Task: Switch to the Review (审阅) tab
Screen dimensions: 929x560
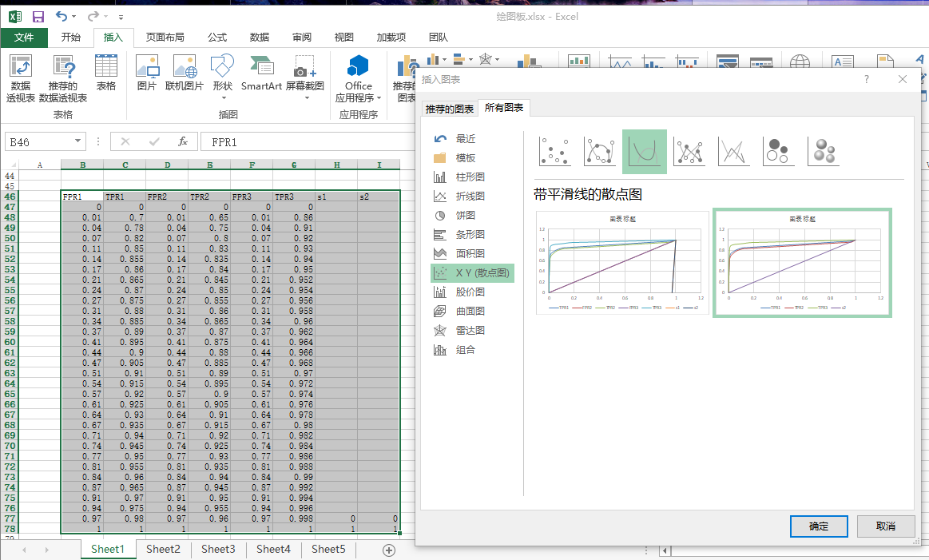Action: 302,38
